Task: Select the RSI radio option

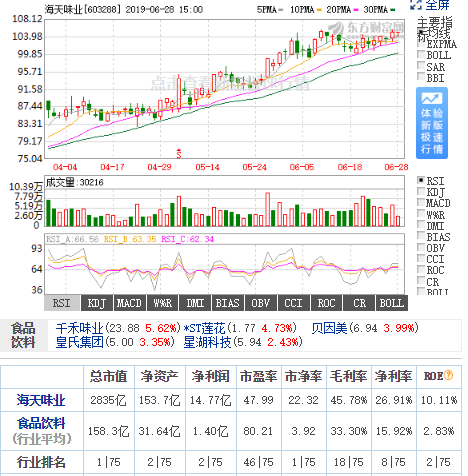Action: coord(421,180)
